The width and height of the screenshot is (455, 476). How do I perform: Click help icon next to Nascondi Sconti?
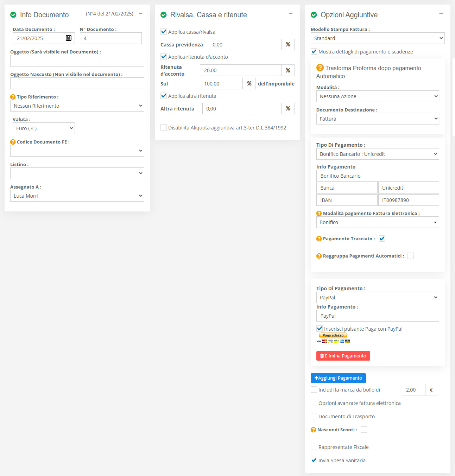314,430
